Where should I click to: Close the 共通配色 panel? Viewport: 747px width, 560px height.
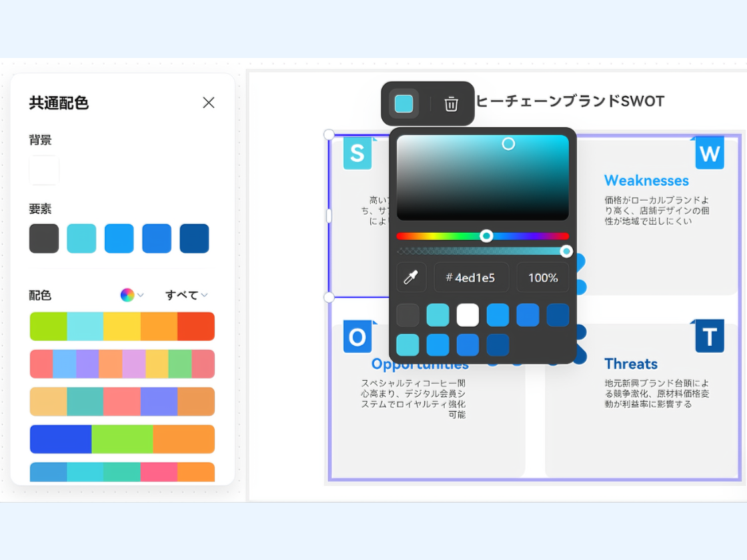[208, 103]
